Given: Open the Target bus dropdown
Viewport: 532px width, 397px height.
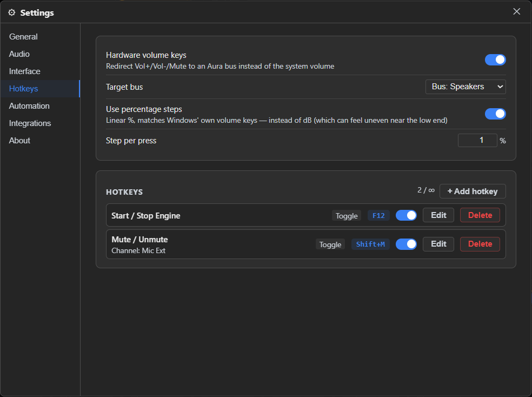Looking at the screenshot, I should click(x=465, y=87).
